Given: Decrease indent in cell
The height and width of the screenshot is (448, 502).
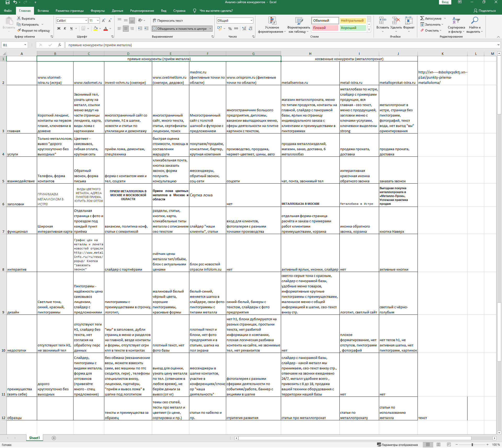Looking at the screenshot, I should 140,28.
